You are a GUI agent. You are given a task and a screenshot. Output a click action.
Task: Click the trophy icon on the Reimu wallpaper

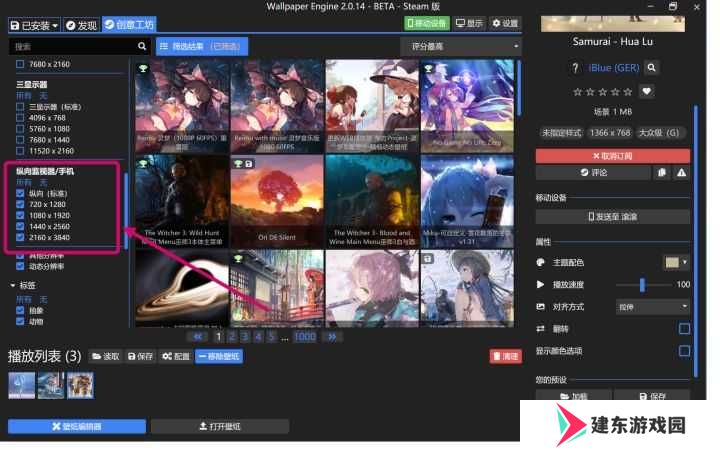click(x=143, y=68)
